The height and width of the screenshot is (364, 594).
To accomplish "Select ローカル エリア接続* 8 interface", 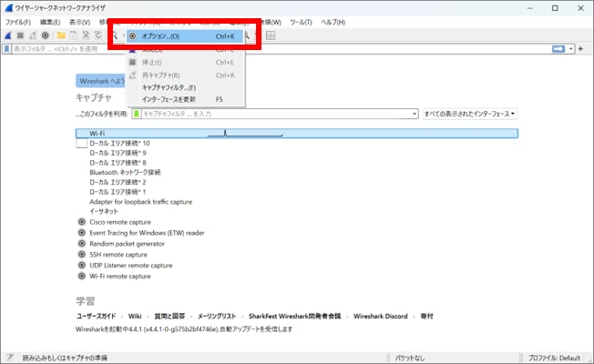I will point(118,163).
